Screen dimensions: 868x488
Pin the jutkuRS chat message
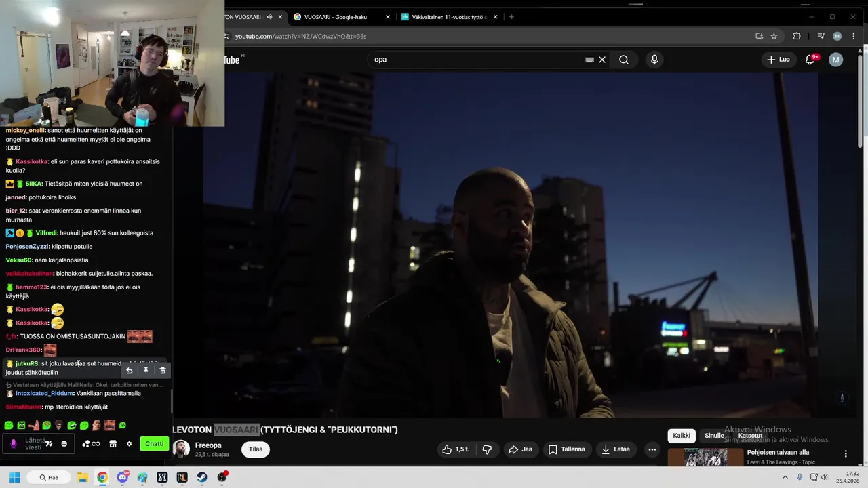146,371
